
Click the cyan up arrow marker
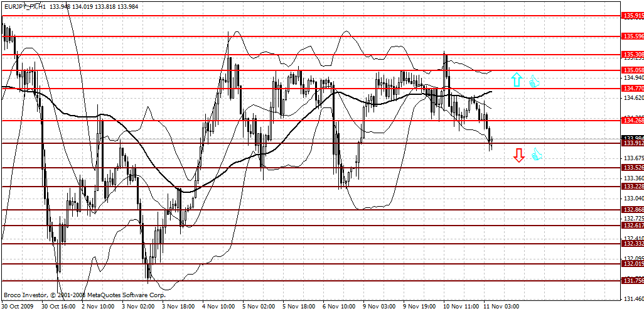[516, 79]
